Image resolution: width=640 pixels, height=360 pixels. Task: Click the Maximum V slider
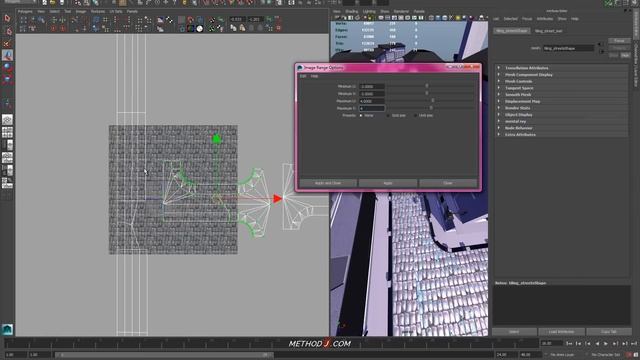pyautogui.click(x=431, y=108)
